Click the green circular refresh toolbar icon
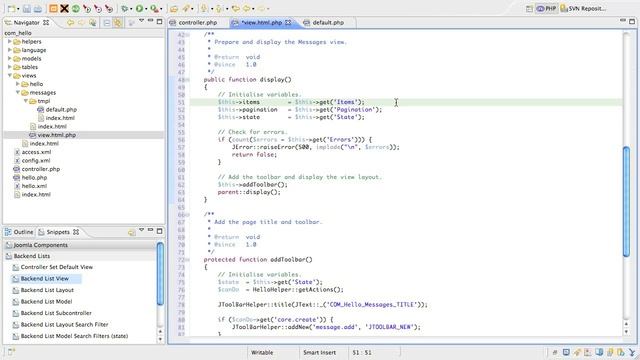The width and height of the screenshot is (640, 360). (x=76, y=8)
